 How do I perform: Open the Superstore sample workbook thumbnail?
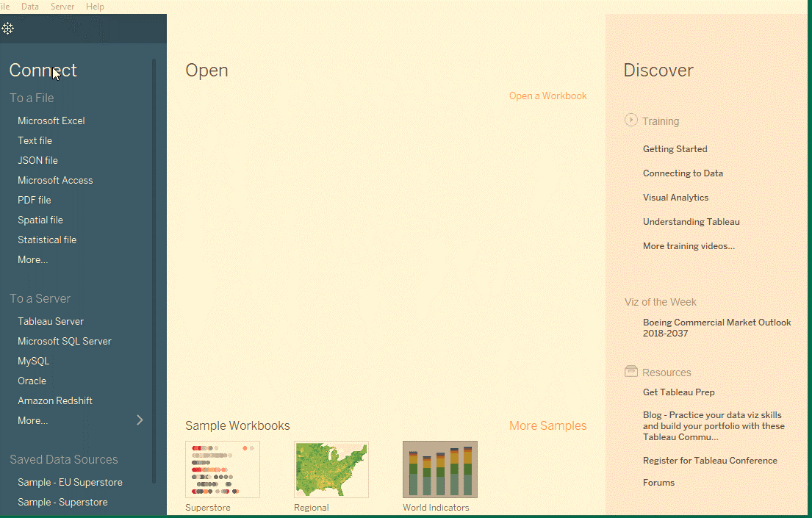[223, 470]
